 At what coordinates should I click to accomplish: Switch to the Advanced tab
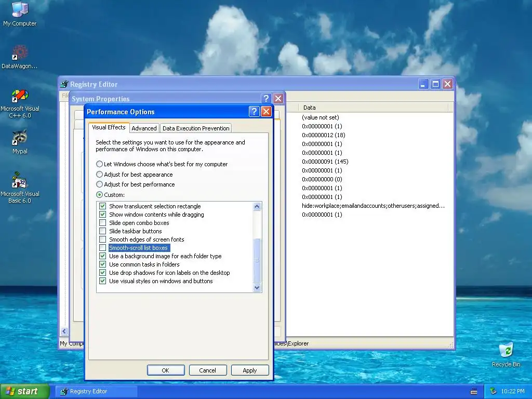coord(144,128)
